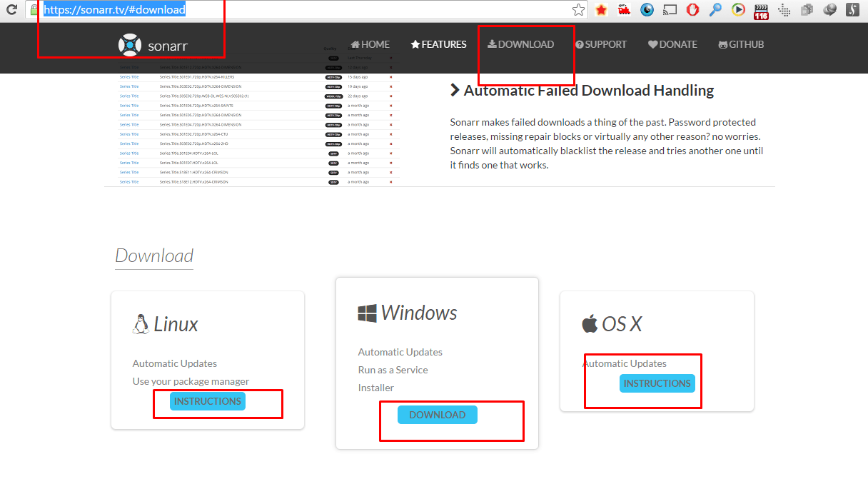Open Linux Instructions button

pos(208,401)
